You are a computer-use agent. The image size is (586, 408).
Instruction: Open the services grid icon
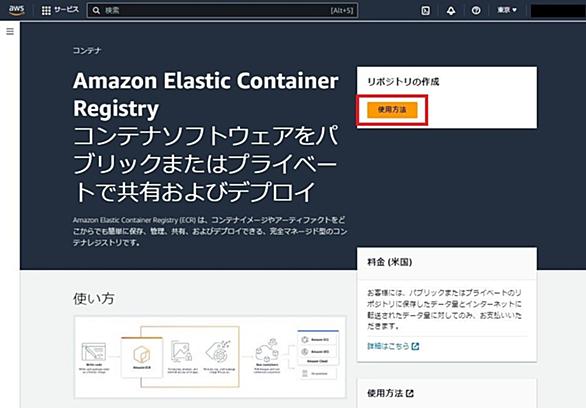click(46, 10)
